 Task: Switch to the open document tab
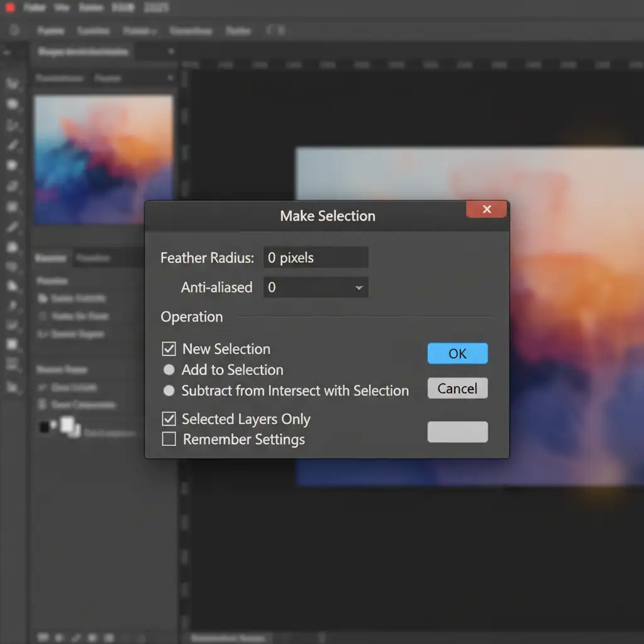[x=83, y=52]
